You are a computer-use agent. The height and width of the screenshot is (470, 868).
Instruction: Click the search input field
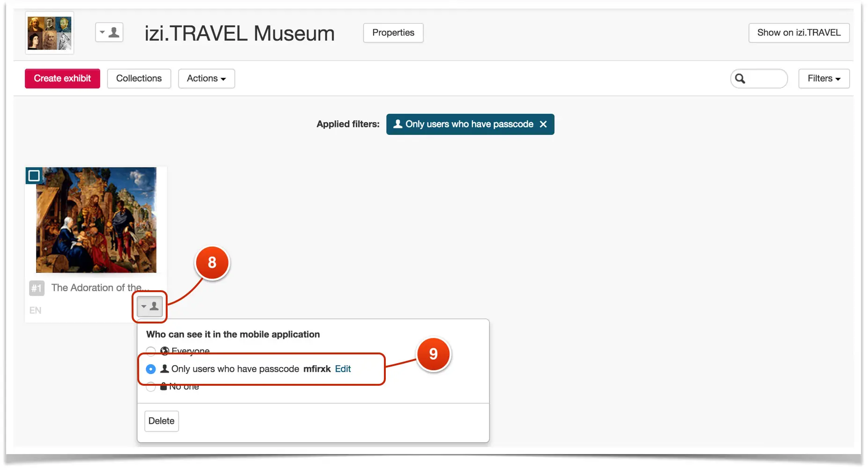759,79
